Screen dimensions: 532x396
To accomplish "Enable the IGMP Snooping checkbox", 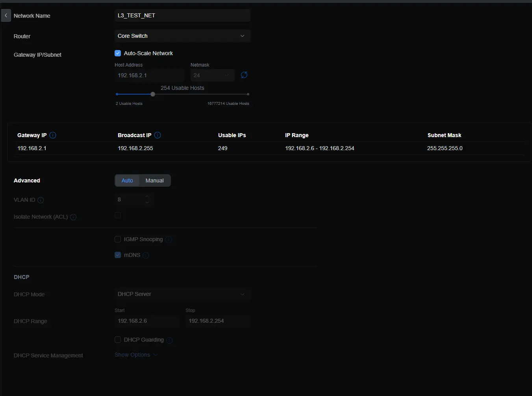I will (118, 239).
